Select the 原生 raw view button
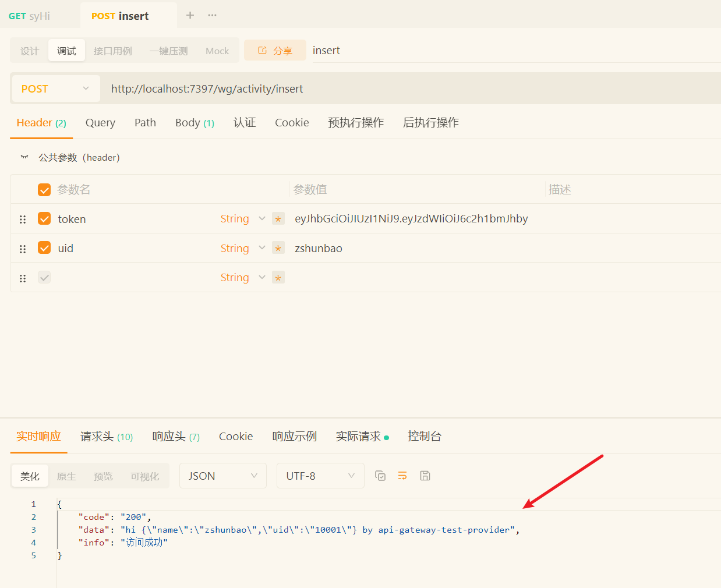Image resolution: width=721 pixels, height=588 pixels. [x=66, y=476]
